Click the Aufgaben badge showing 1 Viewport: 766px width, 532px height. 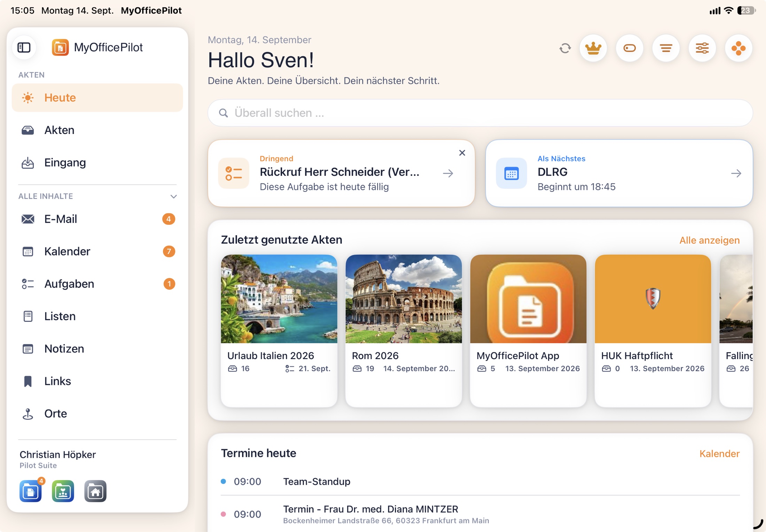[169, 284]
